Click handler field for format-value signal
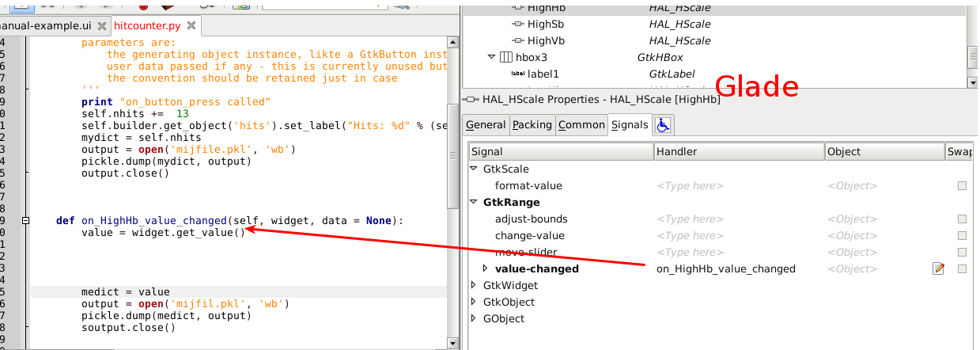This screenshot has height=350, width=980. click(738, 185)
